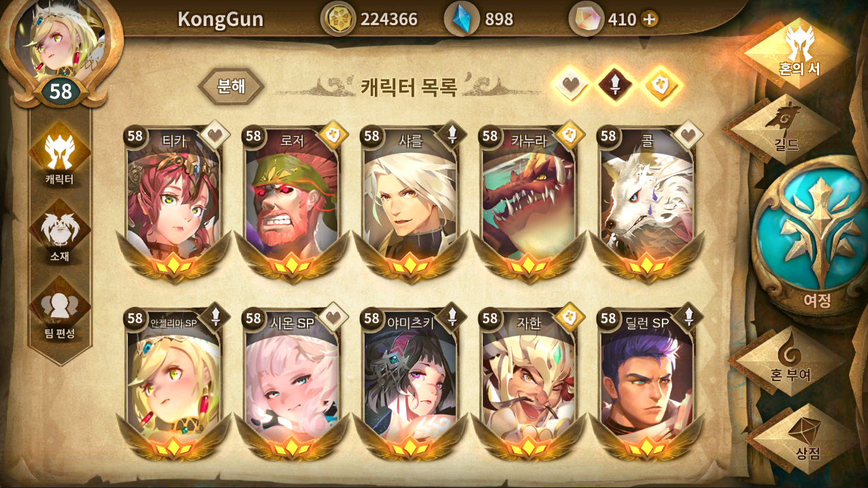The image size is (868, 488).
Task: Click the 분해 button
Action: click(x=231, y=87)
